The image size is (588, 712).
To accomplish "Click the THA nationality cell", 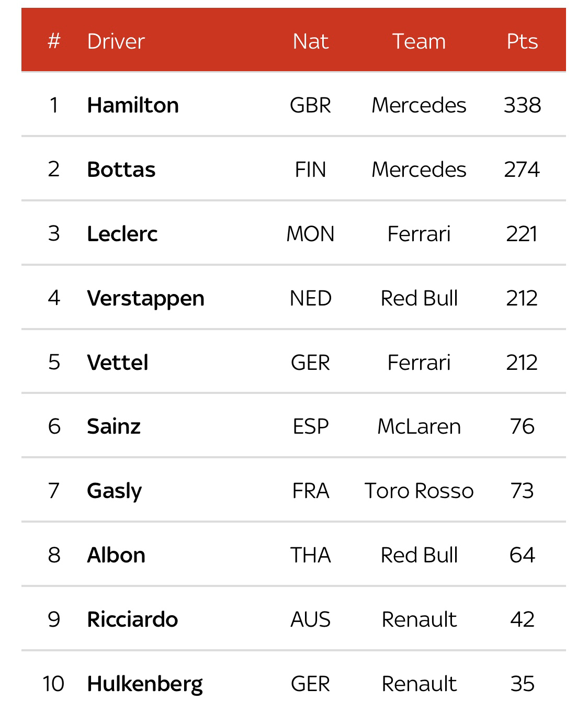I will click(x=310, y=555).
